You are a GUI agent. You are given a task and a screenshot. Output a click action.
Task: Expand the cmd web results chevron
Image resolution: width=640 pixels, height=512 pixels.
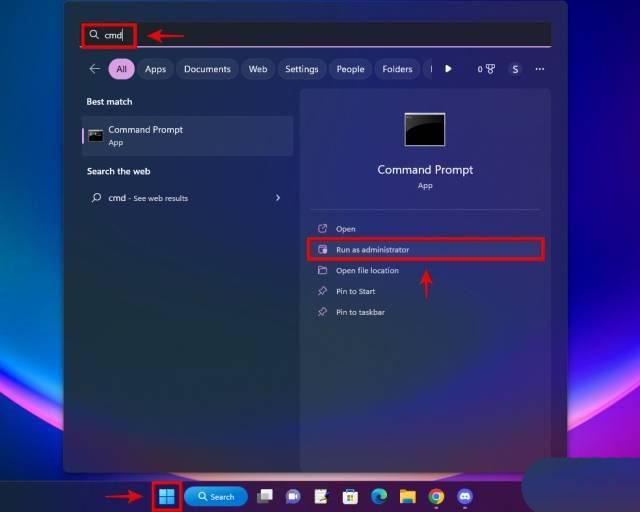click(278, 198)
